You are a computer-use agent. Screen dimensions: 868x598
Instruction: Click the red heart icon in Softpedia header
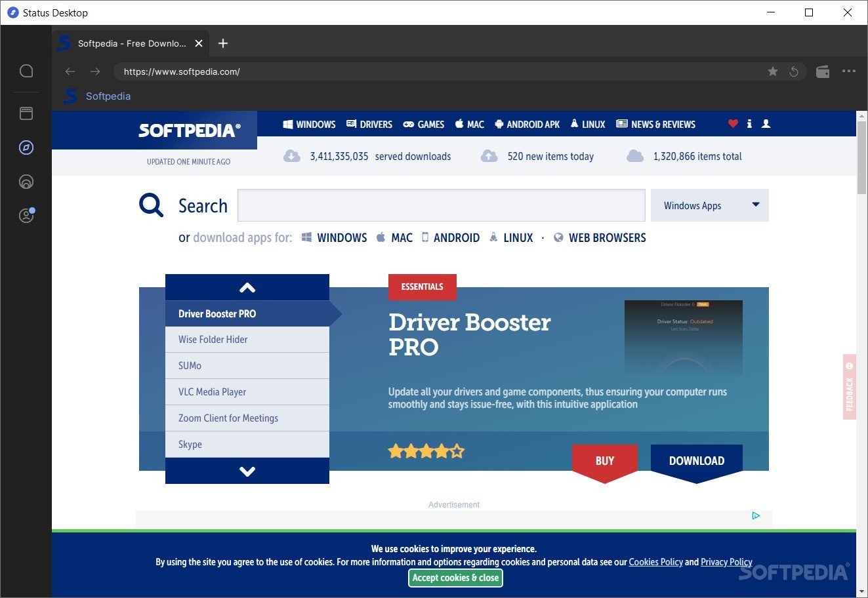(x=733, y=123)
